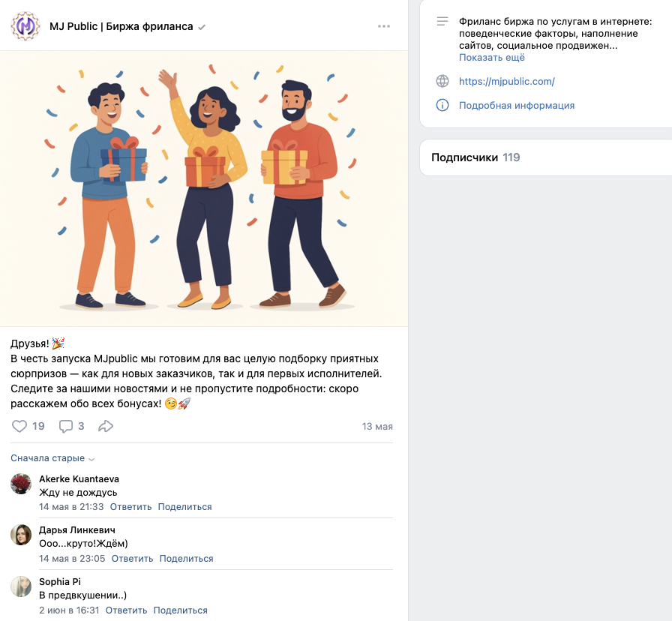Click the globe icon next to the website link
672x621 pixels.
(442, 81)
